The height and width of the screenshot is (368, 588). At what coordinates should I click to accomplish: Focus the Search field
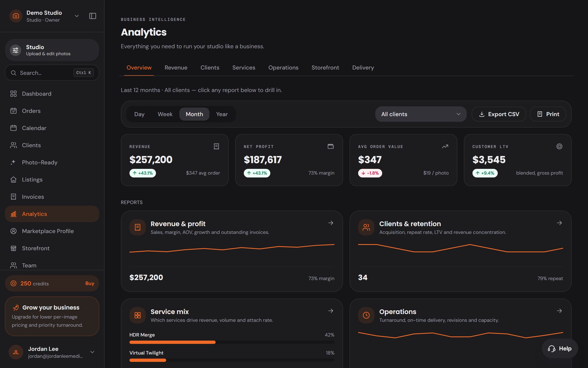pos(52,73)
